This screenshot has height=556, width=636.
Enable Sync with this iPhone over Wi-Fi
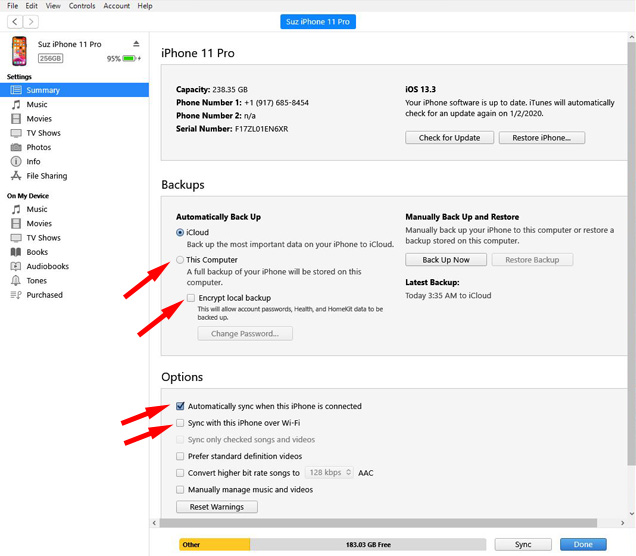180,423
